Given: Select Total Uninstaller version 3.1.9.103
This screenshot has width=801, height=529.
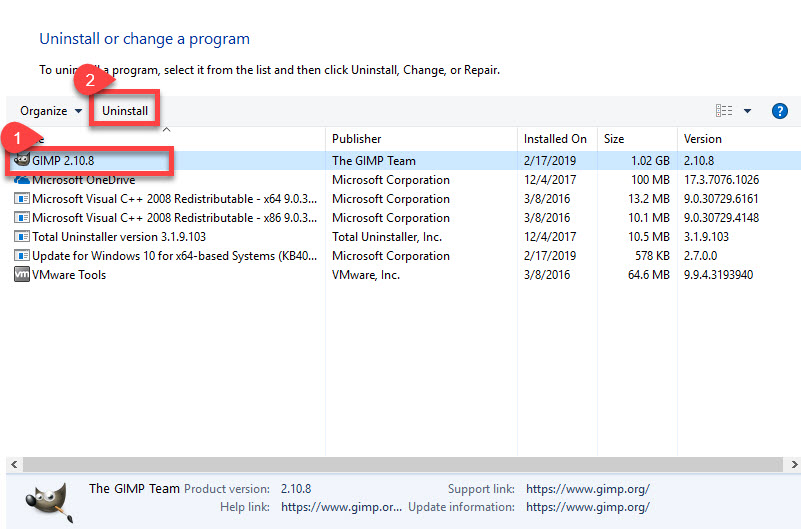Looking at the screenshot, I should [119, 237].
